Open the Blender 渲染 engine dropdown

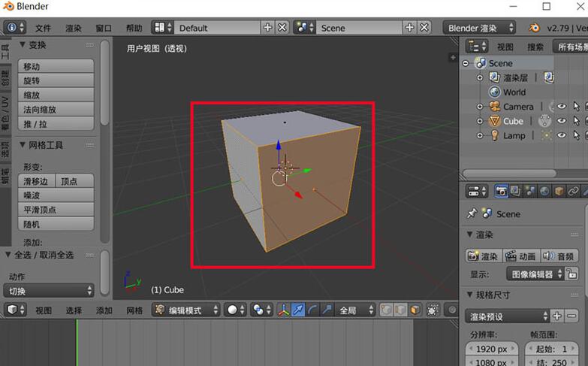coord(479,28)
